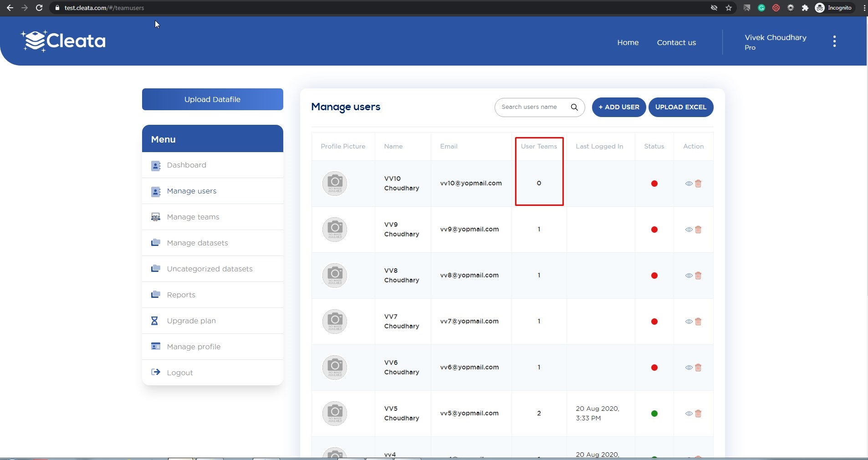
Task: Go to Manage datasets menu item
Action: pyautogui.click(x=197, y=243)
